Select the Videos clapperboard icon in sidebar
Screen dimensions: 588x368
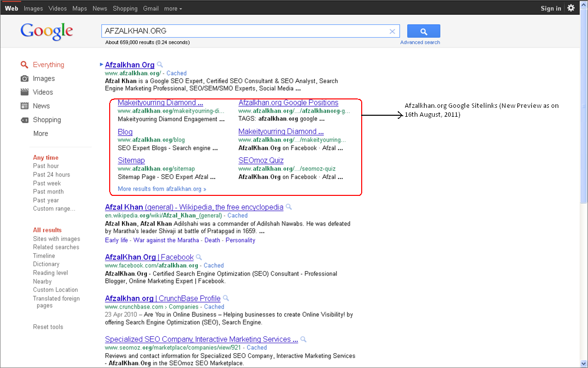(x=24, y=92)
